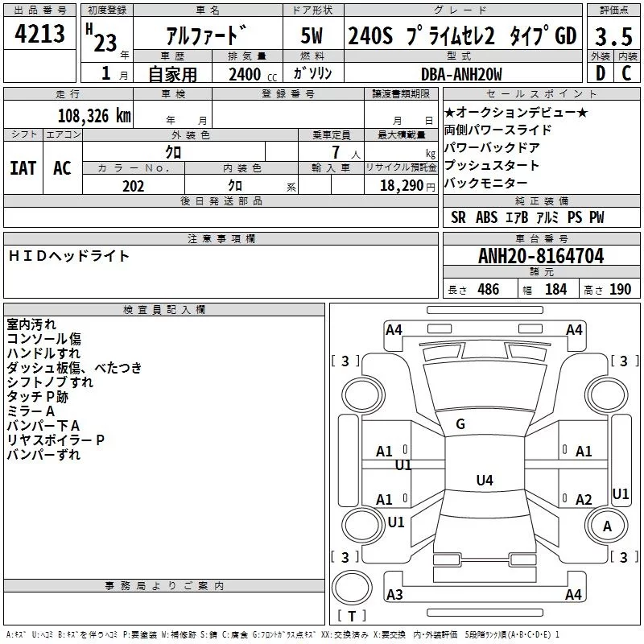Screen dimensions: 644x644
Task: Click the door shape value 5W
Action: [x=312, y=35]
